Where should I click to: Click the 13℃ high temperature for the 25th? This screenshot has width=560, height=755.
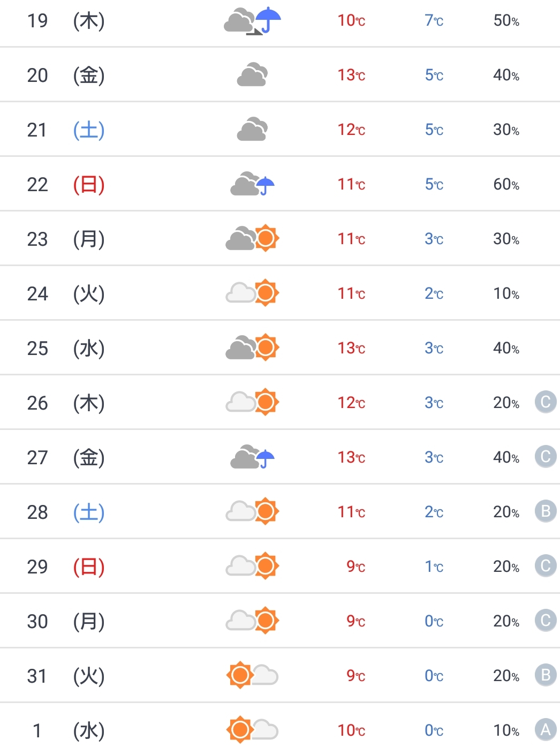click(x=351, y=348)
